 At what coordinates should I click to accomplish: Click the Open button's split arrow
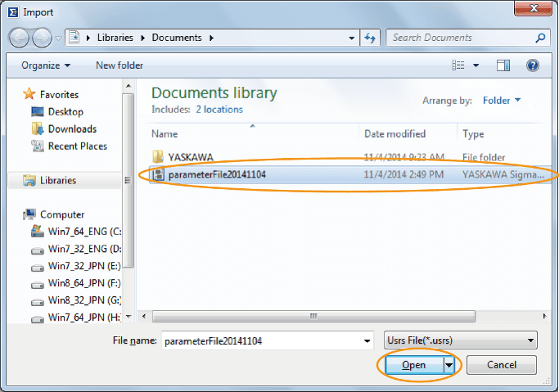tap(449, 365)
